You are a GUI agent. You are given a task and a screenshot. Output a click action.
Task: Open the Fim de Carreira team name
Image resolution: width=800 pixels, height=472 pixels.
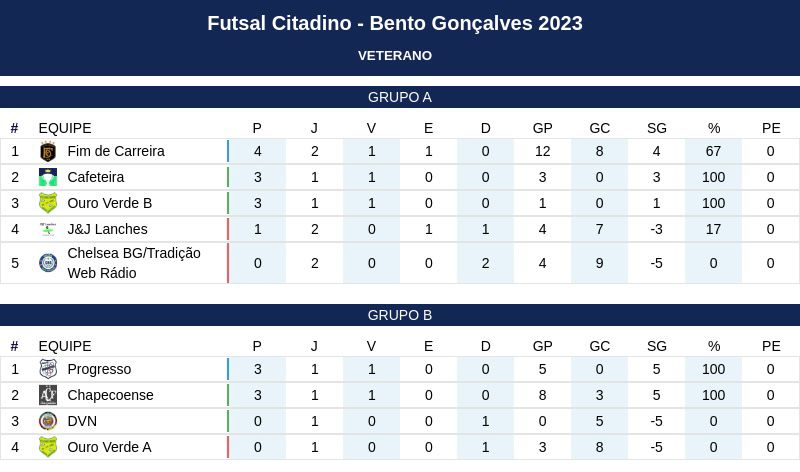[x=116, y=152]
